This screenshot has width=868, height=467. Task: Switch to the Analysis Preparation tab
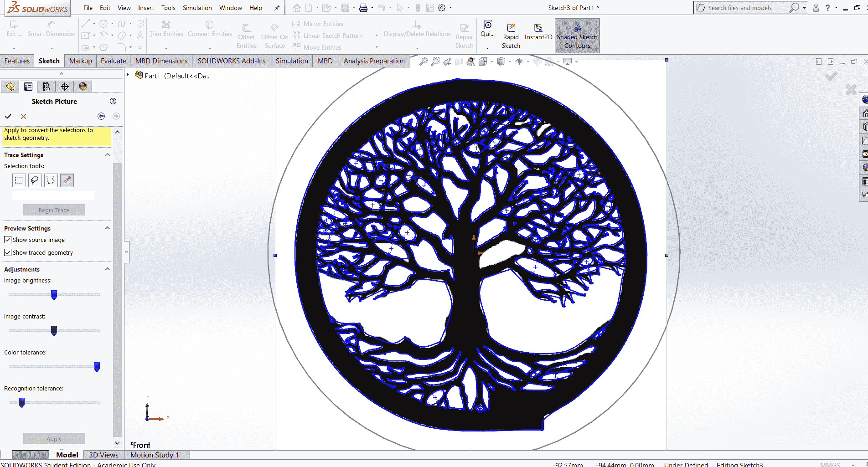[x=374, y=61]
